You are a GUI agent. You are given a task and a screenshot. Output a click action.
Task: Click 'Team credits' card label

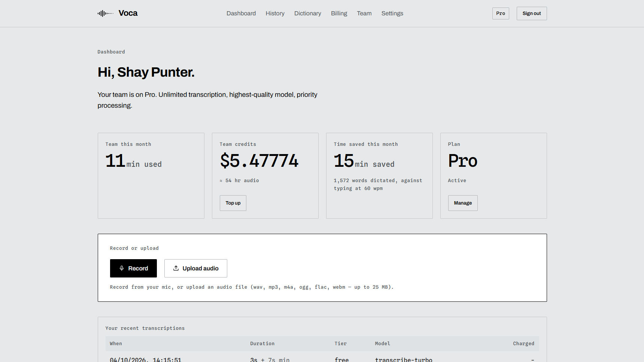coord(238,144)
